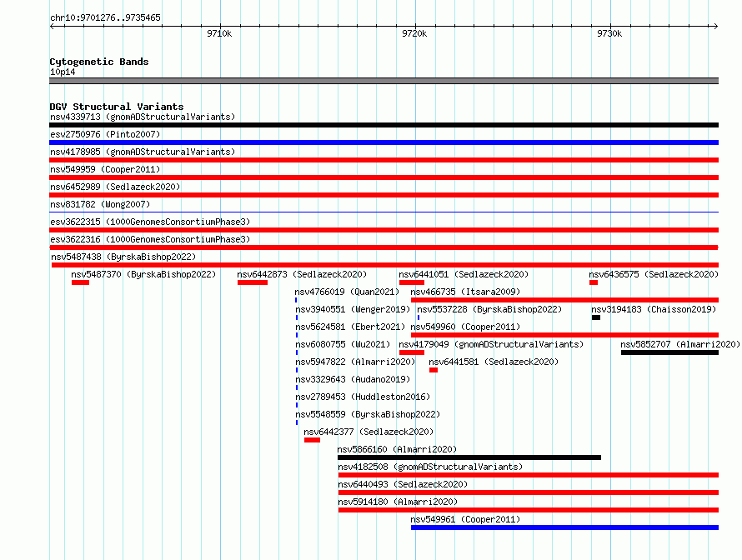Click the black nsv3194183 Chaisson2019 bar

[596, 317]
